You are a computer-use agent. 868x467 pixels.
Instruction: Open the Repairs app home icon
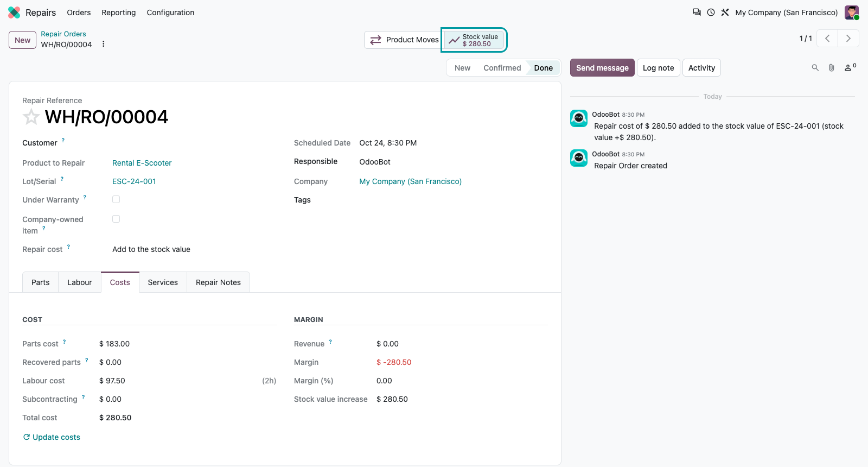pyautogui.click(x=14, y=12)
